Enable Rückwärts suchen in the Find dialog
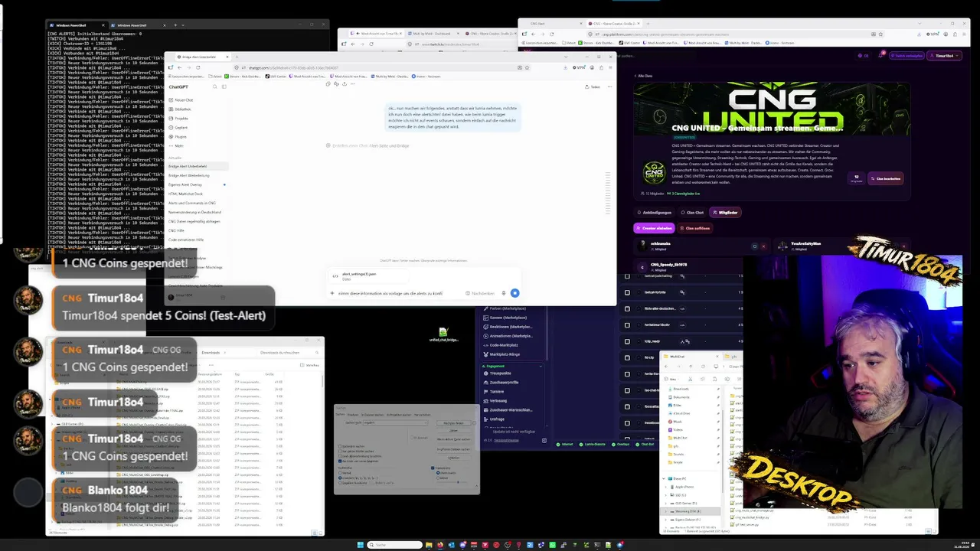 (339, 446)
